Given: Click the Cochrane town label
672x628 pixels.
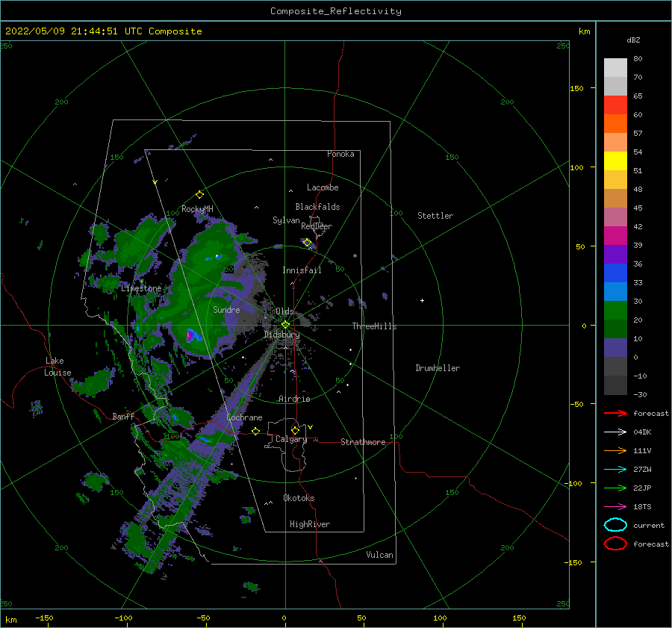Looking at the screenshot, I should point(244,417).
